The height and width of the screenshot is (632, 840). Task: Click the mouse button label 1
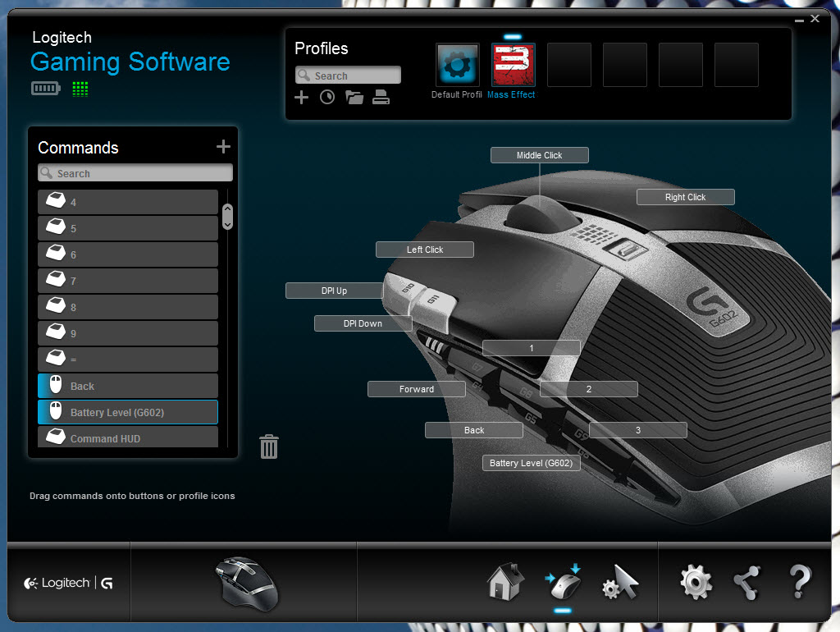tap(531, 348)
